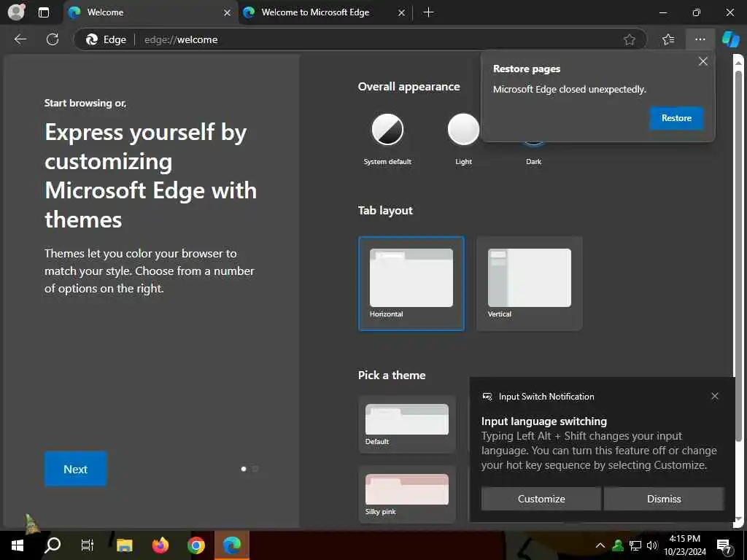Restore pages with Restore button

[x=676, y=118]
